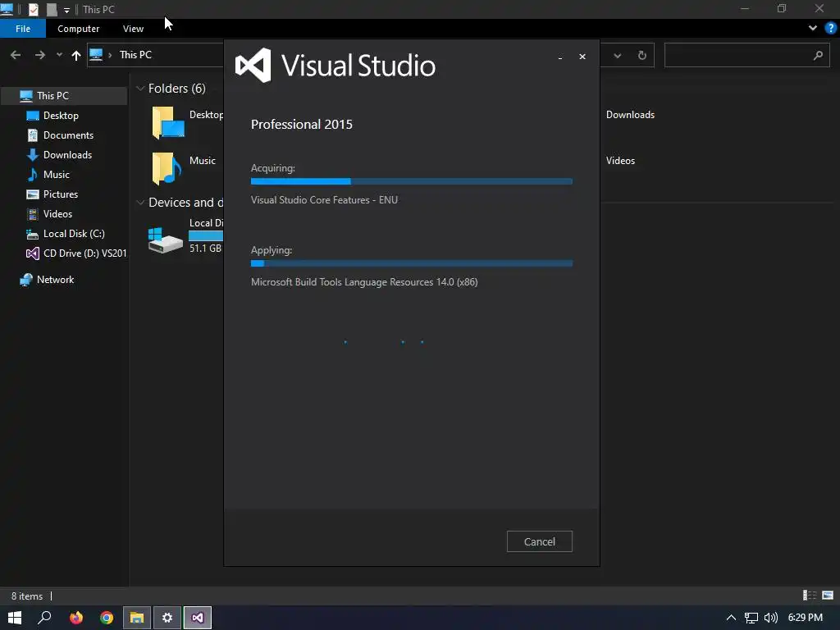Click the Acquiring progress bar
The height and width of the screenshot is (630, 840).
412,181
